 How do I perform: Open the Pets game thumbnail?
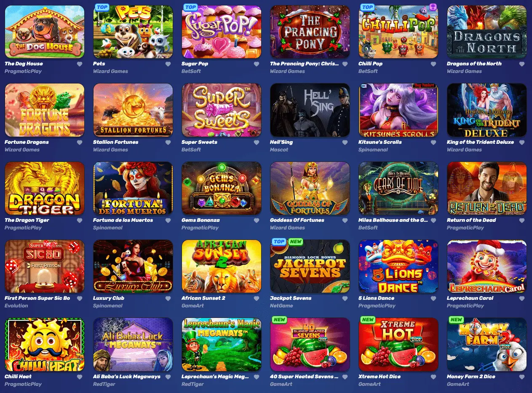[x=133, y=32]
